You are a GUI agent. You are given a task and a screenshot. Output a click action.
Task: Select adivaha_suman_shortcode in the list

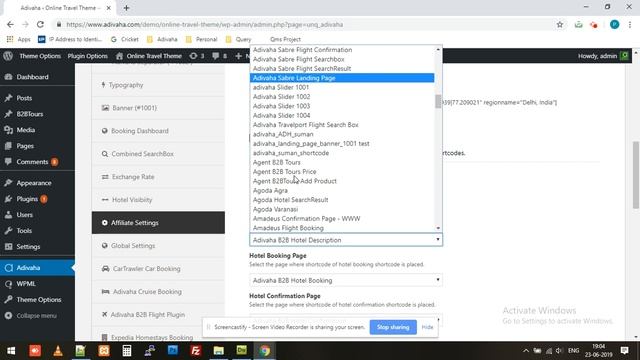(342, 153)
